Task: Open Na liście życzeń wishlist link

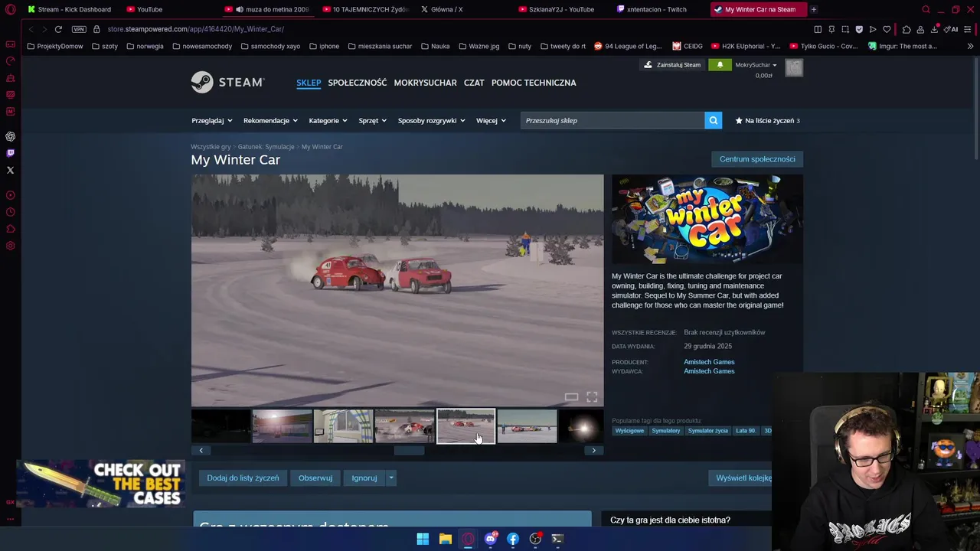Action: (x=767, y=120)
